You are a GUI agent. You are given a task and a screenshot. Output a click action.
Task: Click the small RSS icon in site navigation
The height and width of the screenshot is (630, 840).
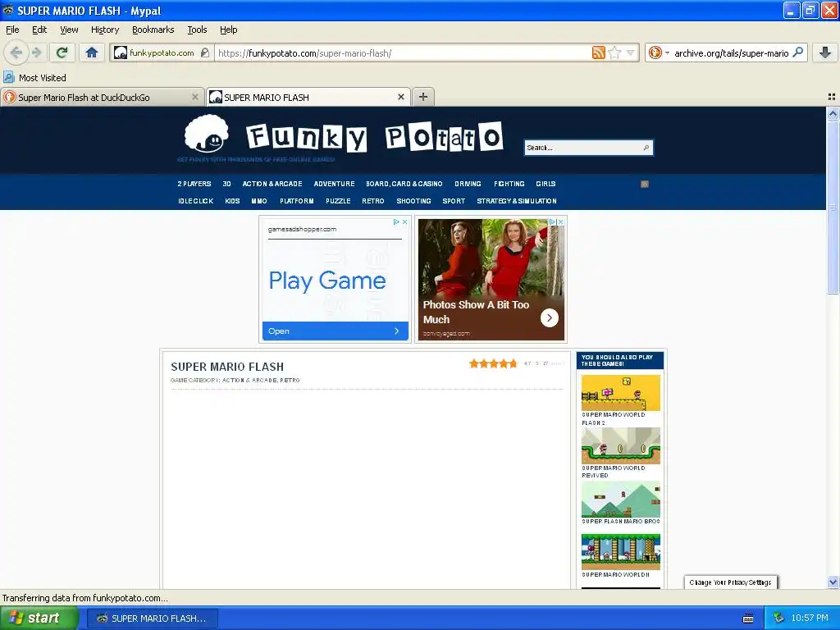coord(645,184)
